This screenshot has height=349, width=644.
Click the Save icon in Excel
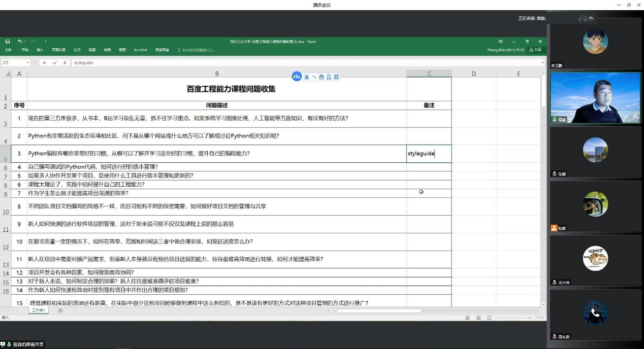click(8, 42)
